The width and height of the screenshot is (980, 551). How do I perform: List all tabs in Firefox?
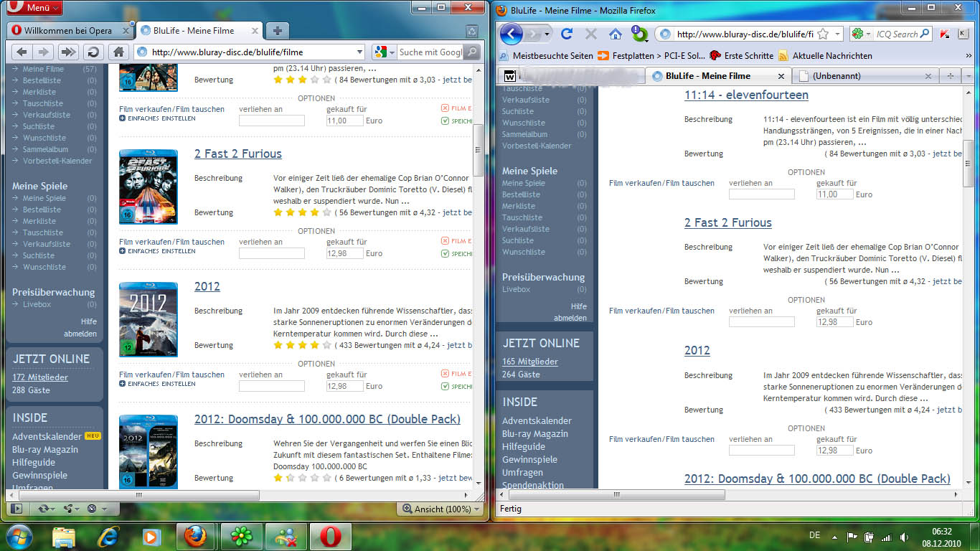tap(968, 75)
